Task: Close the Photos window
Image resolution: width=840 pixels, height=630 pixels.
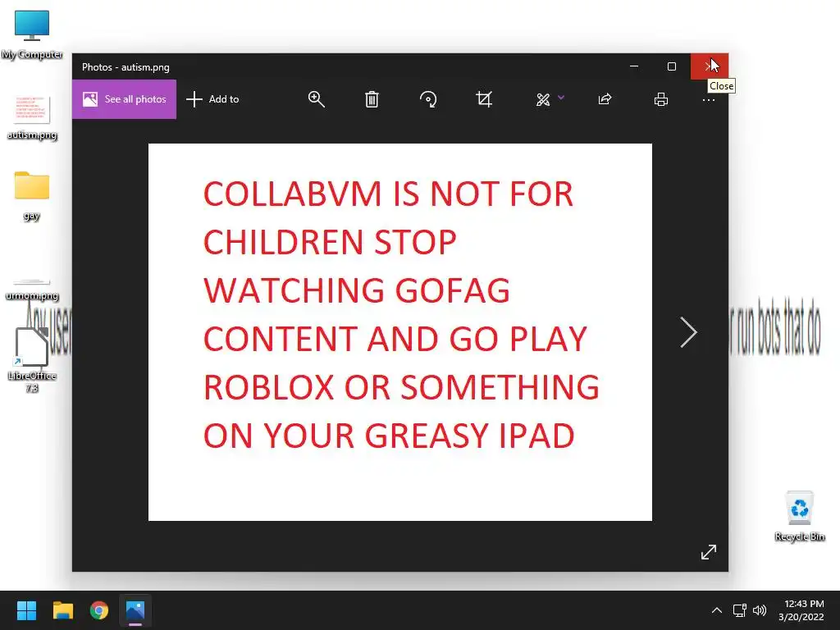Action: click(x=710, y=66)
